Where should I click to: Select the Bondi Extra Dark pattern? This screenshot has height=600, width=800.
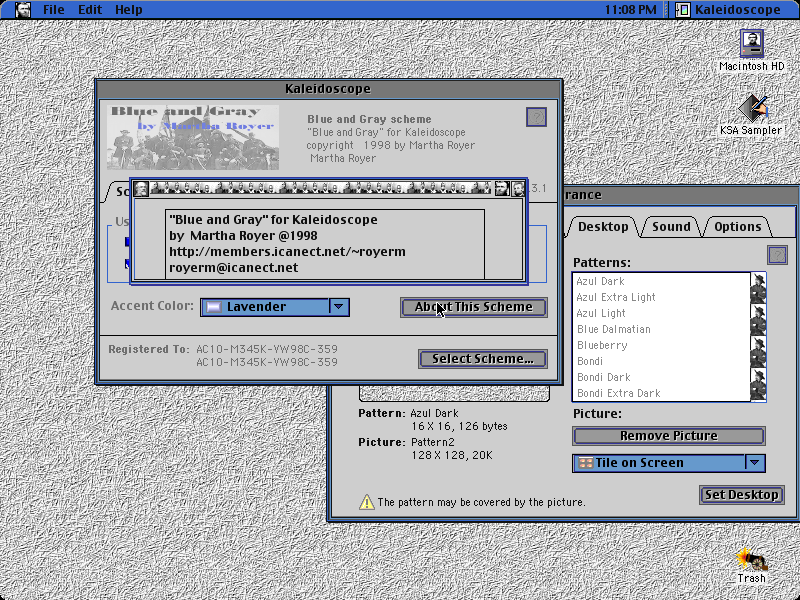[x=661, y=393]
